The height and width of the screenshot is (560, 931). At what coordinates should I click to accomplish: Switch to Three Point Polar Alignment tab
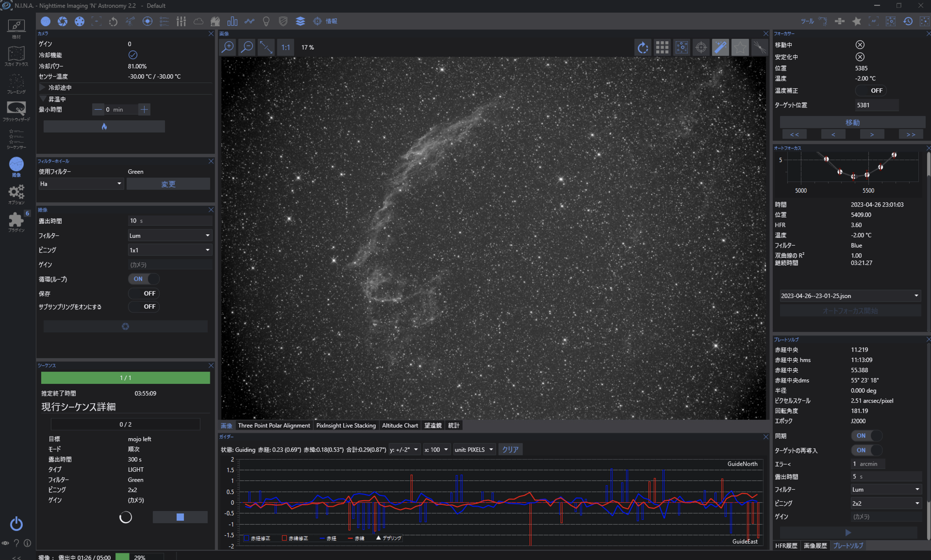[273, 425]
